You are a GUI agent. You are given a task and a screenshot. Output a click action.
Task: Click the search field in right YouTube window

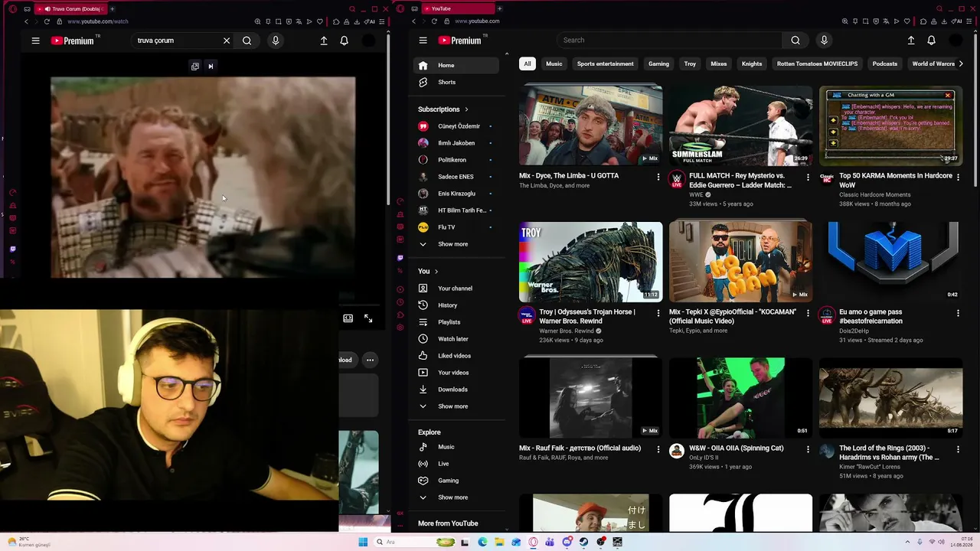(669, 41)
